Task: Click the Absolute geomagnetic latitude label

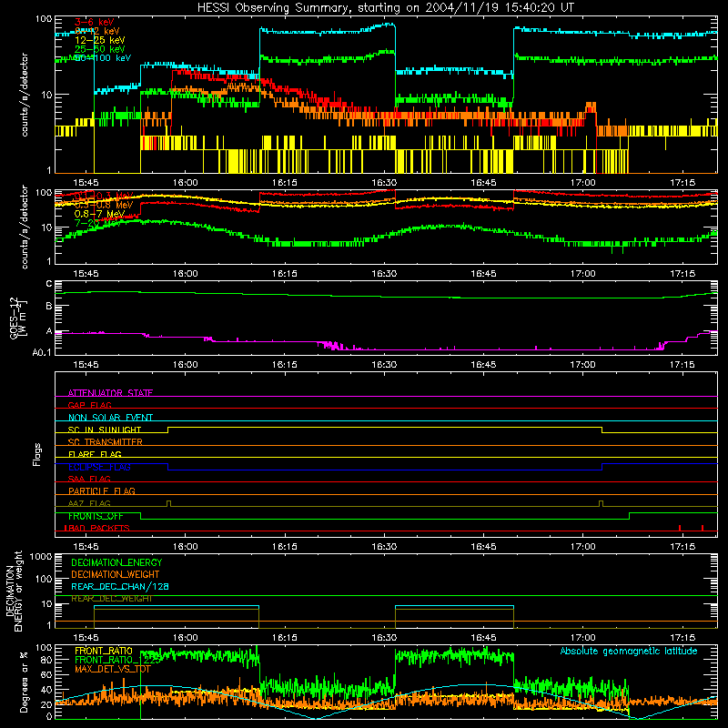Action: click(629, 651)
